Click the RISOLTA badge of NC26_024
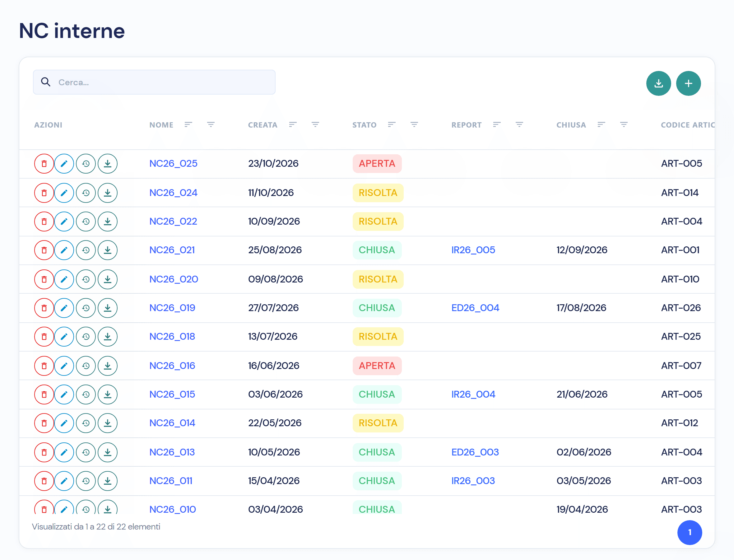The width and height of the screenshot is (734, 560). [378, 193]
